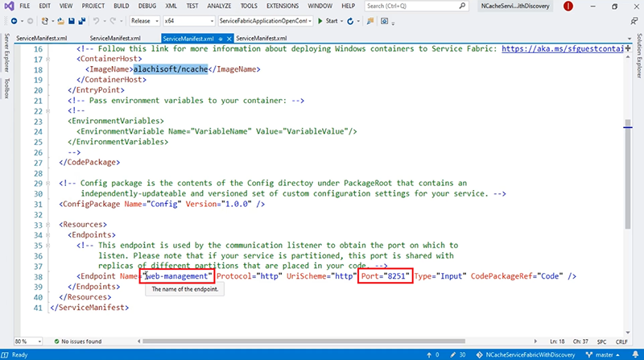The height and width of the screenshot is (360, 644).
Task: Click the vertical scrollbar thumb
Action: click(x=628, y=174)
